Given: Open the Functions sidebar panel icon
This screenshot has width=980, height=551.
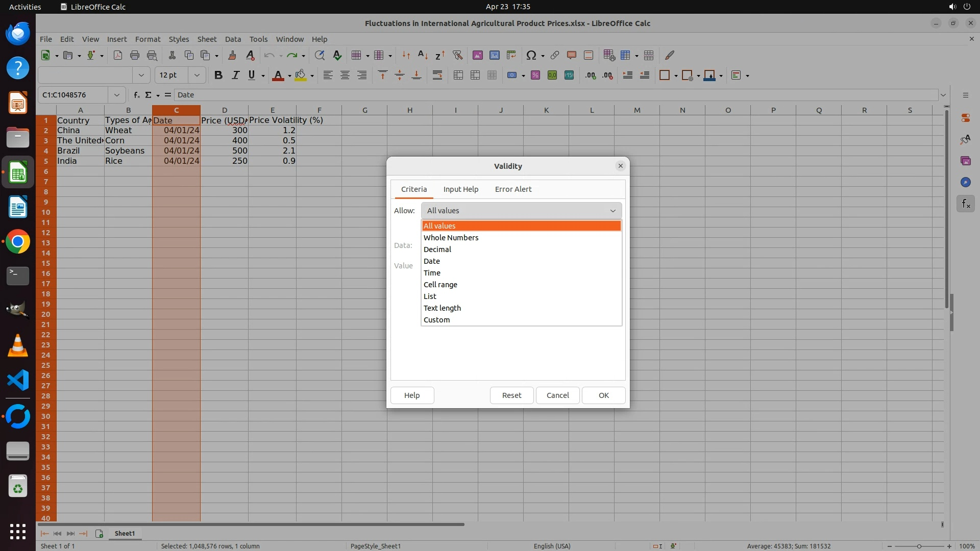Looking at the screenshot, I should [x=965, y=204].
